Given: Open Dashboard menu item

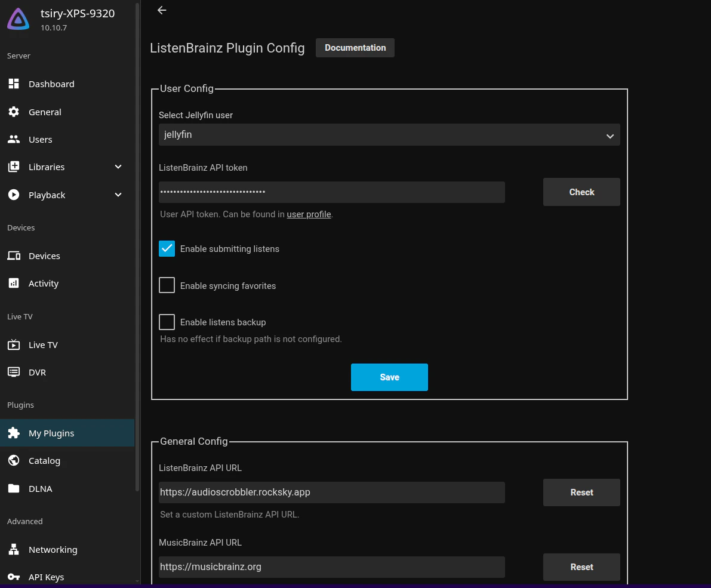Looking at the screenshot, I should click(67, 84).
